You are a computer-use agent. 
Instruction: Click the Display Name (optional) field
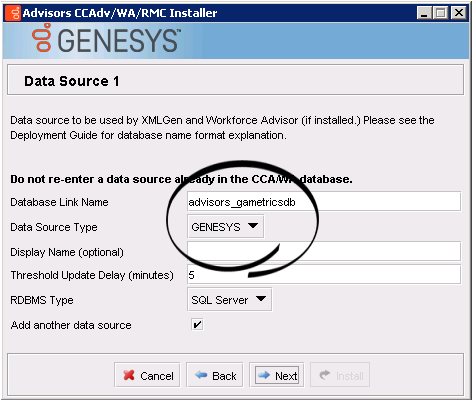click(324, 251)
